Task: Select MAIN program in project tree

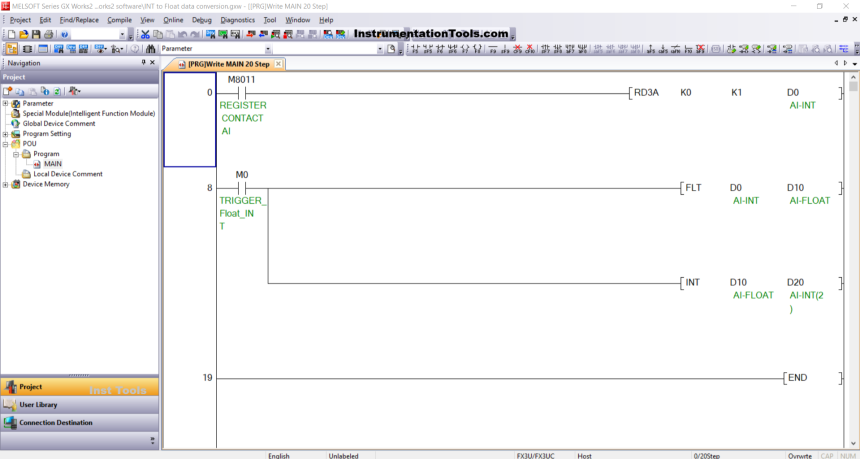Action: 52,164
